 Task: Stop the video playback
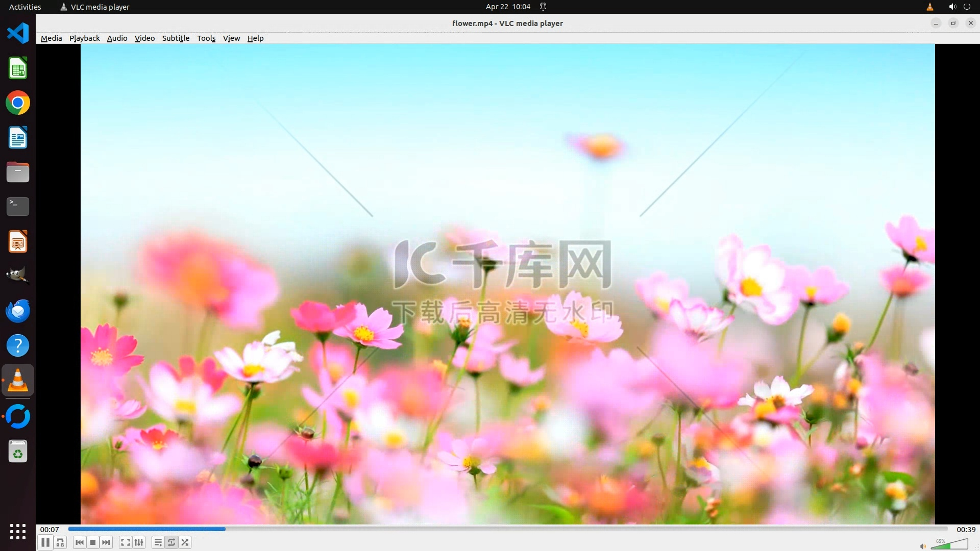tap(93, 542)
